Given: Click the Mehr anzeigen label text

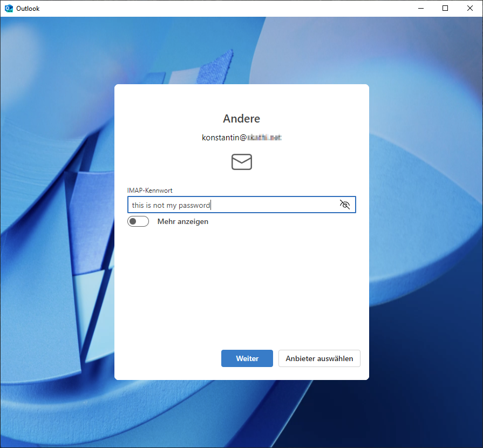Looking at the screenshot, I should coord(182,221).
